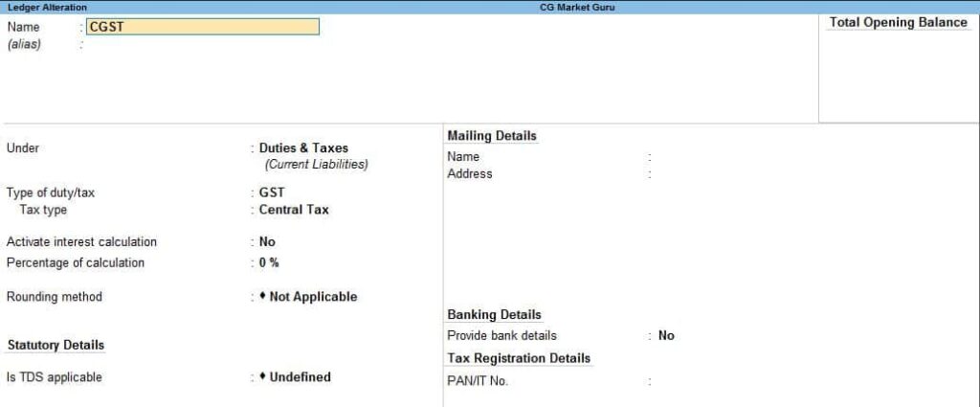The image size is (980, 407).
Task: Edit Percentage of calculation value 0 %
Action: click(x=269, y=262)
